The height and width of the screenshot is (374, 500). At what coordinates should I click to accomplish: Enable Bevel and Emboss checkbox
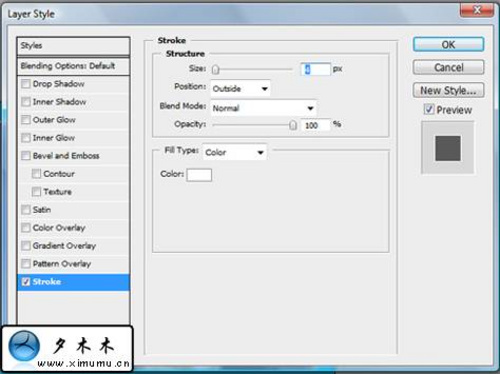pos(26,156)
